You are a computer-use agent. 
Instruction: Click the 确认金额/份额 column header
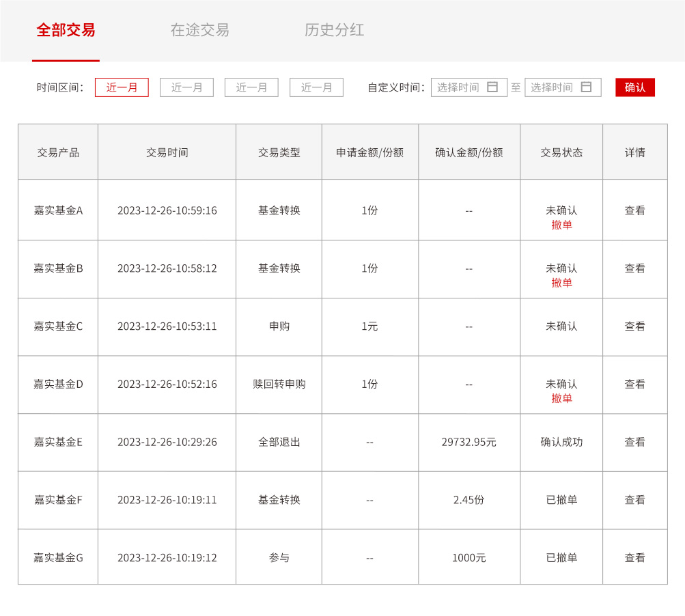(469, 152)
